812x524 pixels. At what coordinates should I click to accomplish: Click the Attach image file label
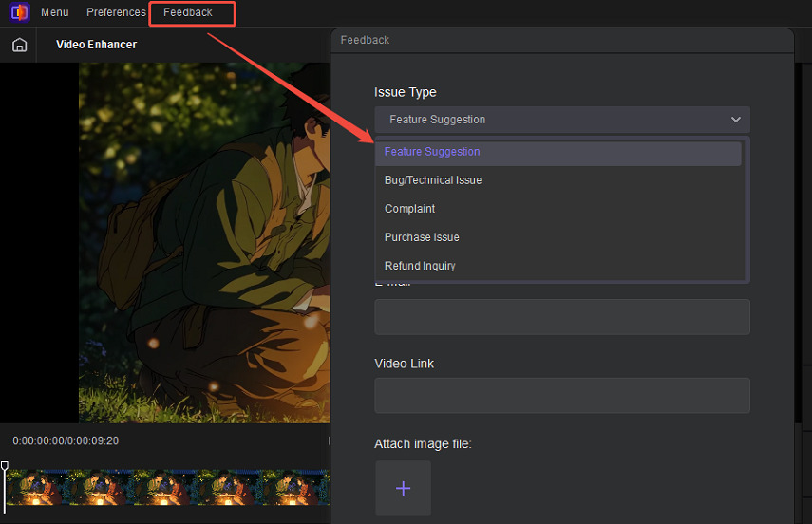point(423,443)
